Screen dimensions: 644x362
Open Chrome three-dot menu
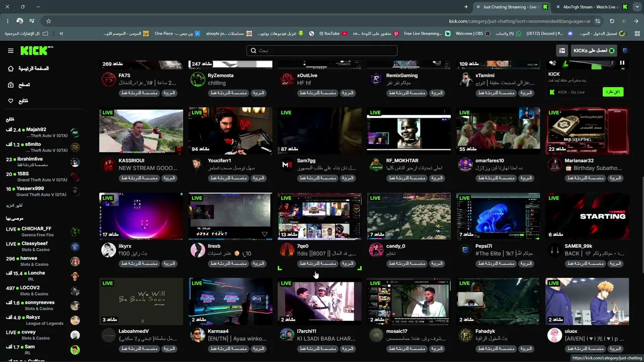[x=8, y=21]
